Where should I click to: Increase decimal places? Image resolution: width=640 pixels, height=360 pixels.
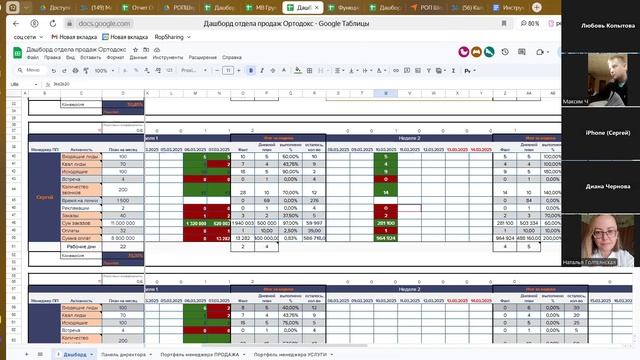click(158, 71)
